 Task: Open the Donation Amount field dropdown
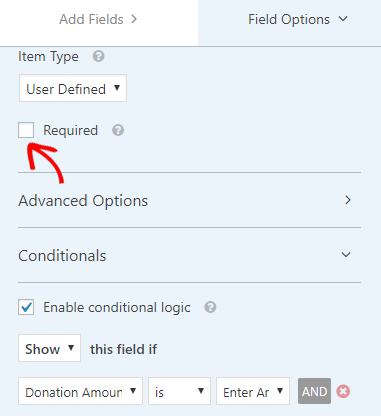point(81,391)
